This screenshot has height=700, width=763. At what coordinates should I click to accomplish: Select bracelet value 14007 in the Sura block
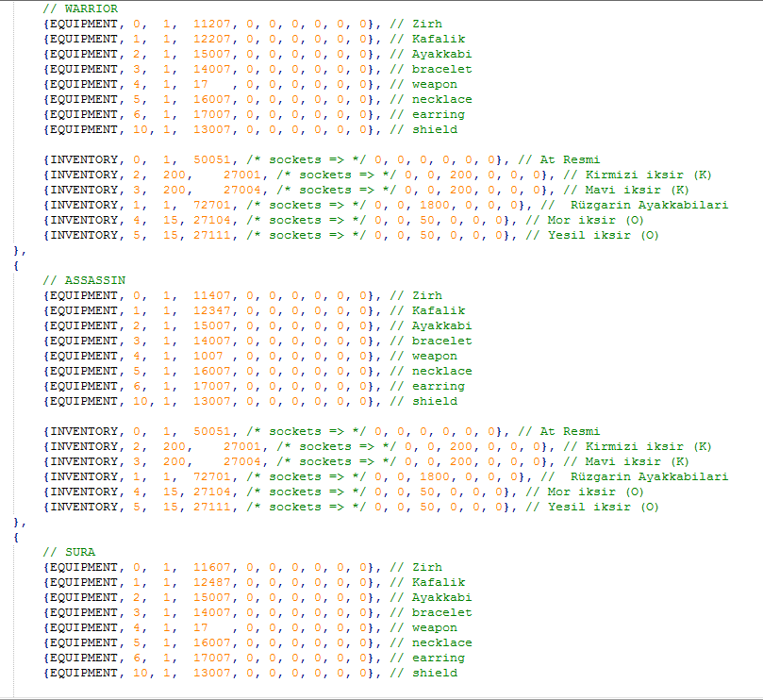coord(211,612)
